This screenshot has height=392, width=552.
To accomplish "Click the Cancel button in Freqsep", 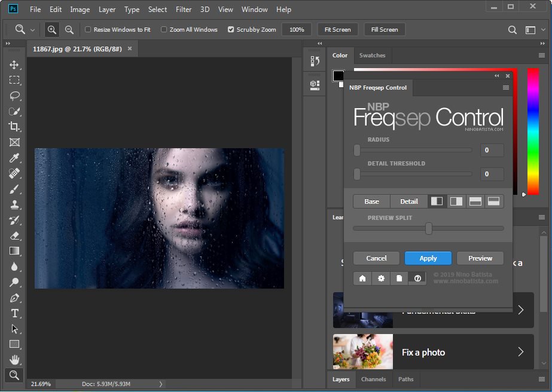I will [376, 258].
